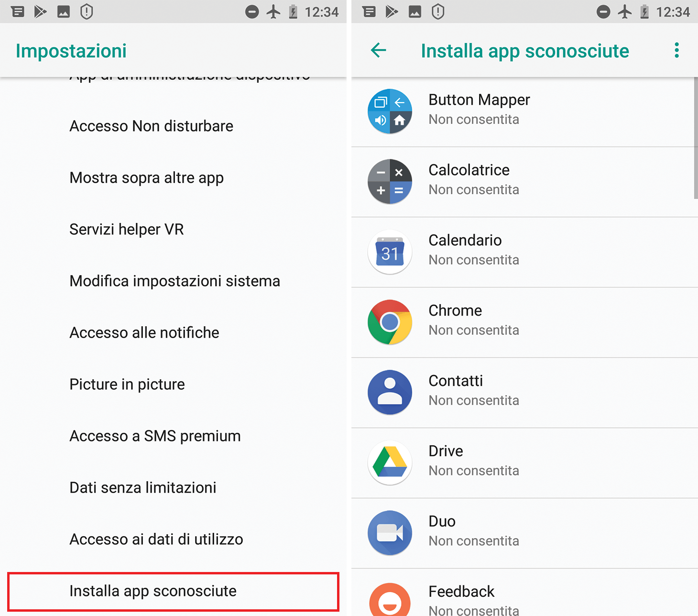Click the app list scrollbar
This screenshot has width=698, height=616.
pyautogui.click(x=696, y=138)
